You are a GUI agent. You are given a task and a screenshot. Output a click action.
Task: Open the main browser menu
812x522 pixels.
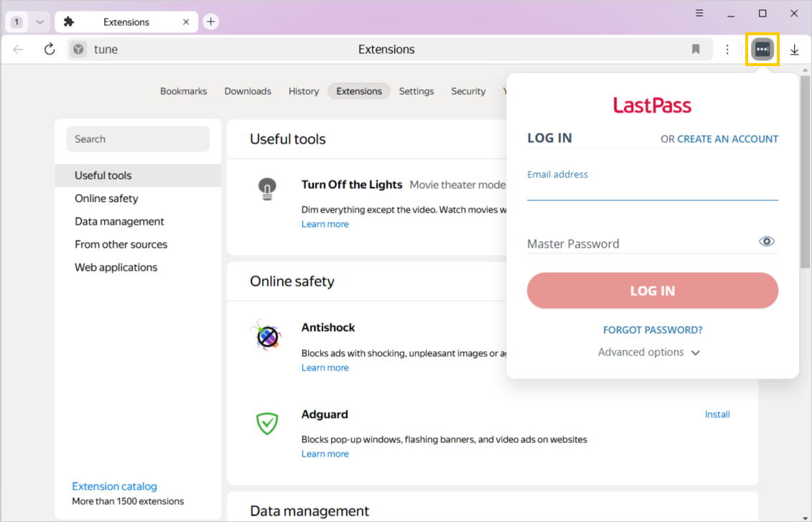click(x=699, y=13)
